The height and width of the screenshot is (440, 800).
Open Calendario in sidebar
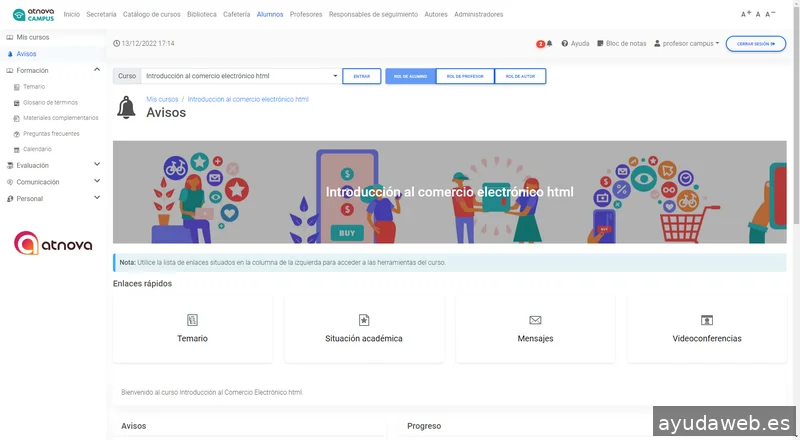click(x=37, y=149)
